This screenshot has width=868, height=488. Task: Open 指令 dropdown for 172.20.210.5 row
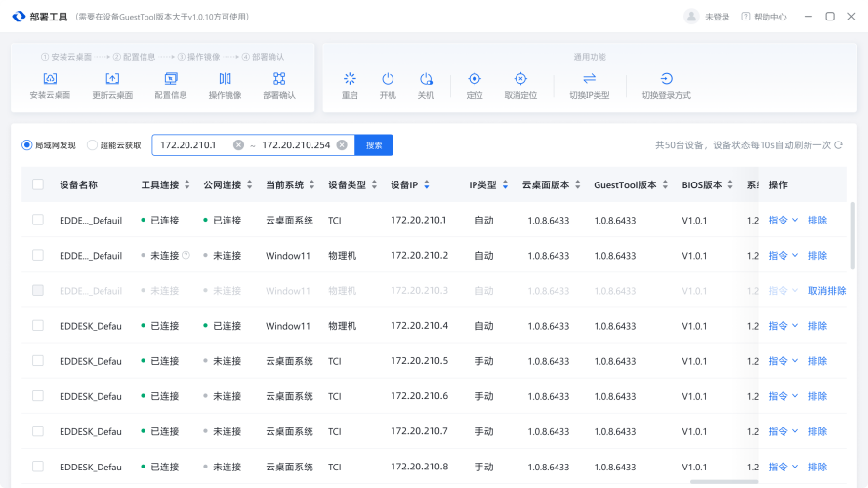tap(783, 361)
